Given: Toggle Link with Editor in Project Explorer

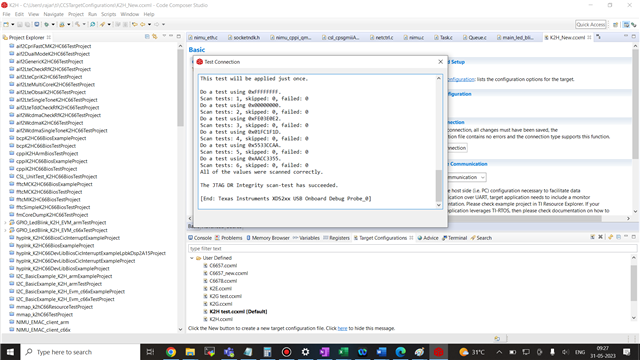Looking at the screenshot, I should point(155,37).
